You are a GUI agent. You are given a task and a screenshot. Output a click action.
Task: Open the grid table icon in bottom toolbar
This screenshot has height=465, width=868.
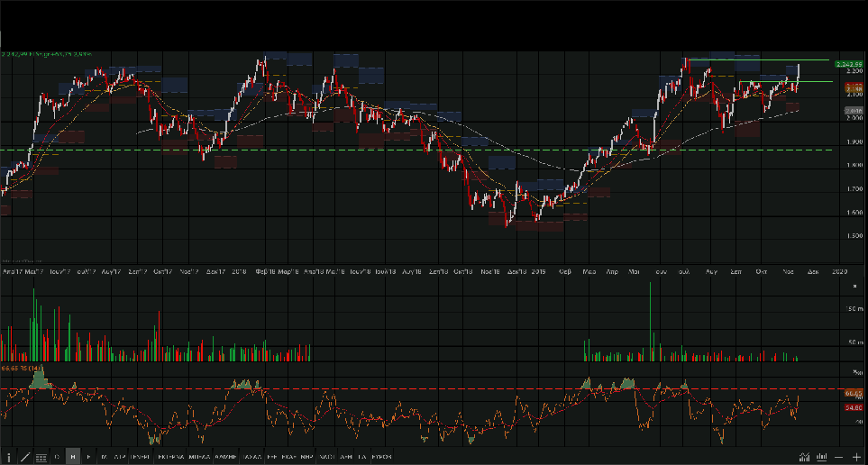(41, 457)
